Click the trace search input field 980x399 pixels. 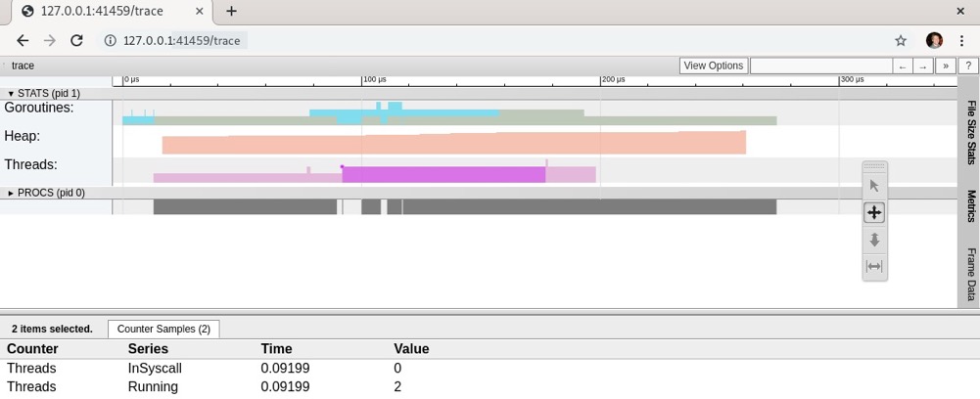tap(820, 66)
